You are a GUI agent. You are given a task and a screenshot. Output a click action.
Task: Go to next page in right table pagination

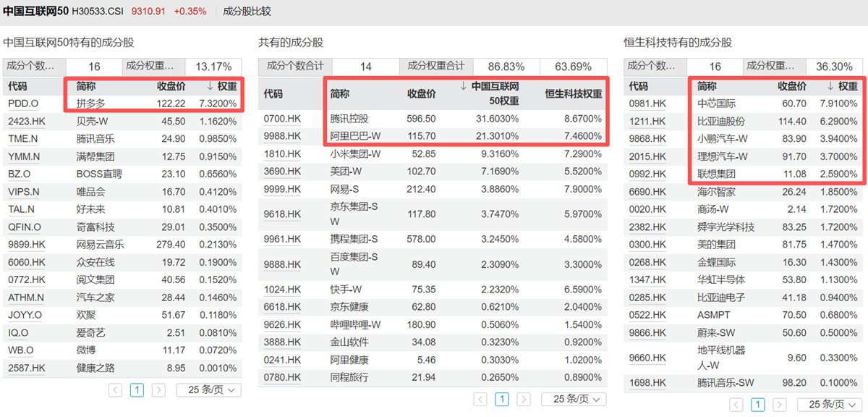[778, 404]
